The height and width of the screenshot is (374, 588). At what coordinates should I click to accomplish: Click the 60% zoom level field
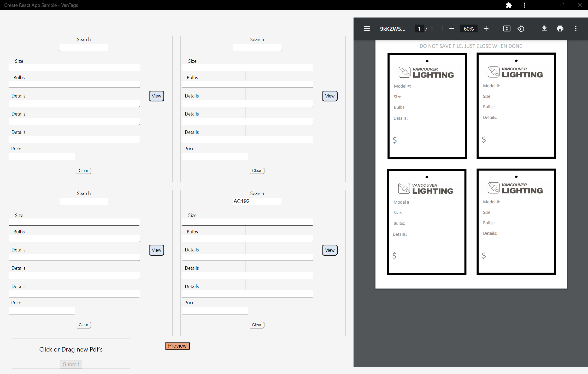(469, 28)
